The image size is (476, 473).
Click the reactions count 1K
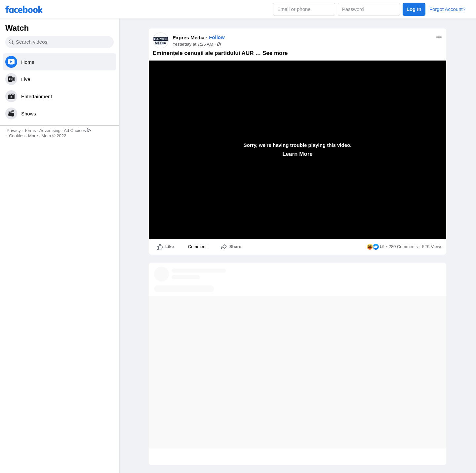click(x=382, y=246)
